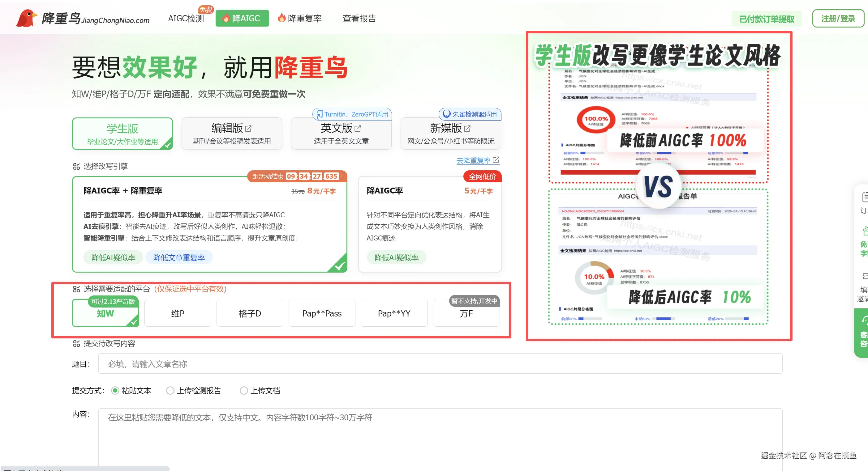Go to 降重复率 navigation tab
868x471 pixels.
tap(300, 19)
